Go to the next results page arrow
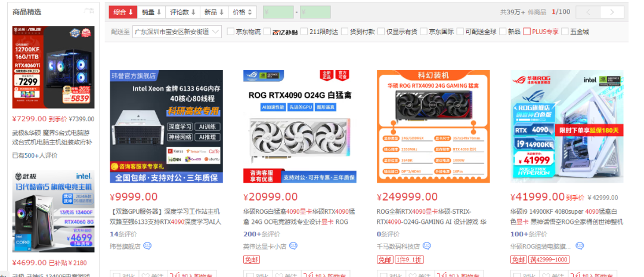Viewport: 644px width, 277px height. tap(612, 12)
